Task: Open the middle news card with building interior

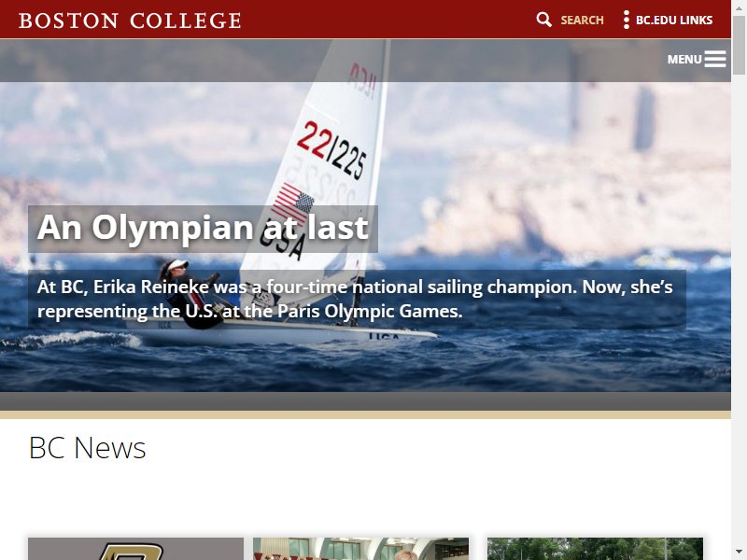Action: (360, 549)
